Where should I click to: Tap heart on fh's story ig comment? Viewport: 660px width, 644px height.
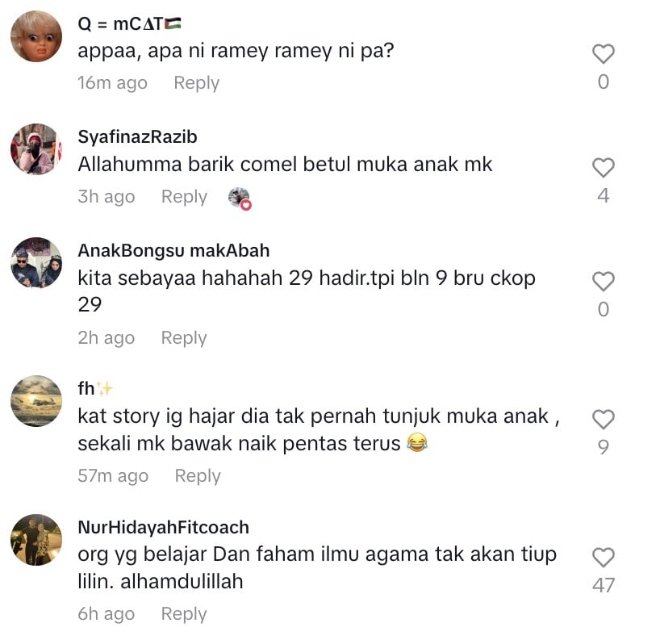(x=604, y=419)
